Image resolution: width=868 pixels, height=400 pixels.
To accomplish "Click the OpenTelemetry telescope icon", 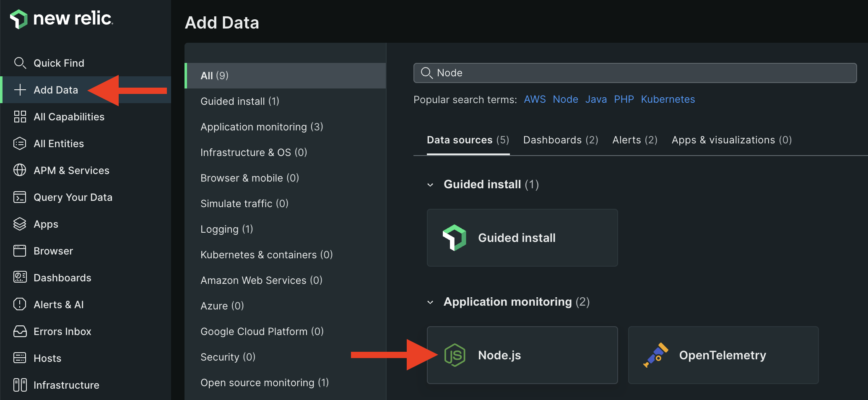I will pos(655,355).
